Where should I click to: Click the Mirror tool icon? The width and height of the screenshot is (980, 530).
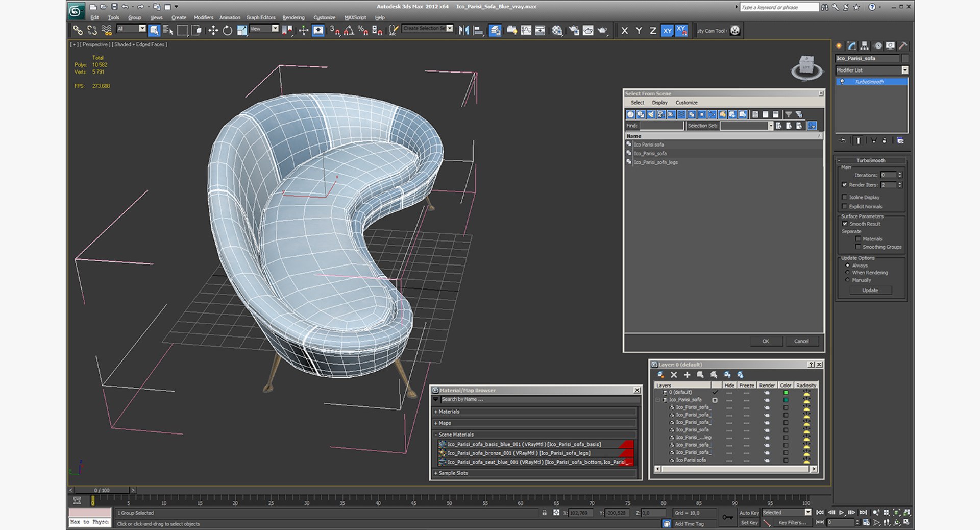[x=463, y=31]
